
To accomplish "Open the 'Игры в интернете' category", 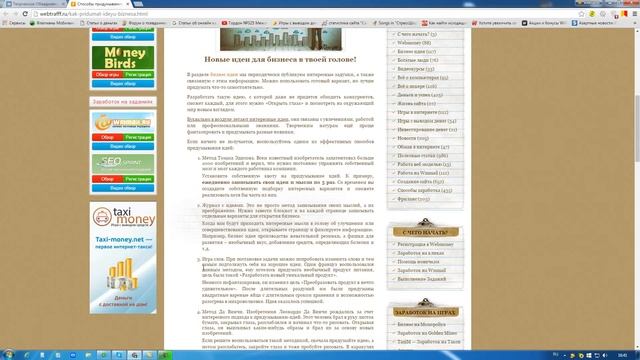I will (x=422, y=112).
